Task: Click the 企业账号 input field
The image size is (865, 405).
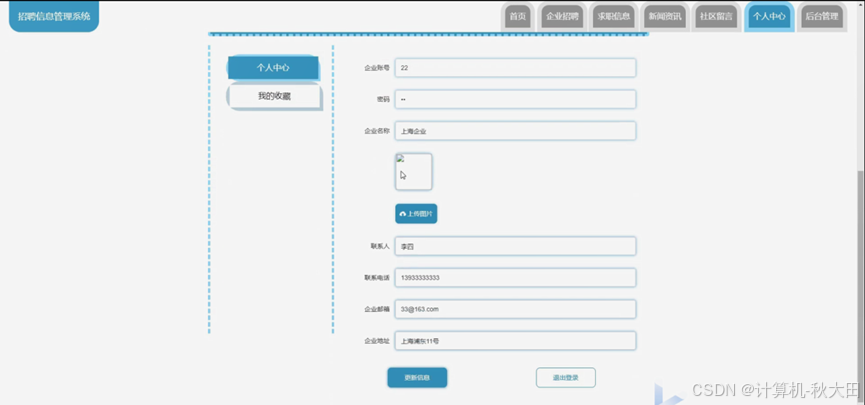Action: [515, 68]
